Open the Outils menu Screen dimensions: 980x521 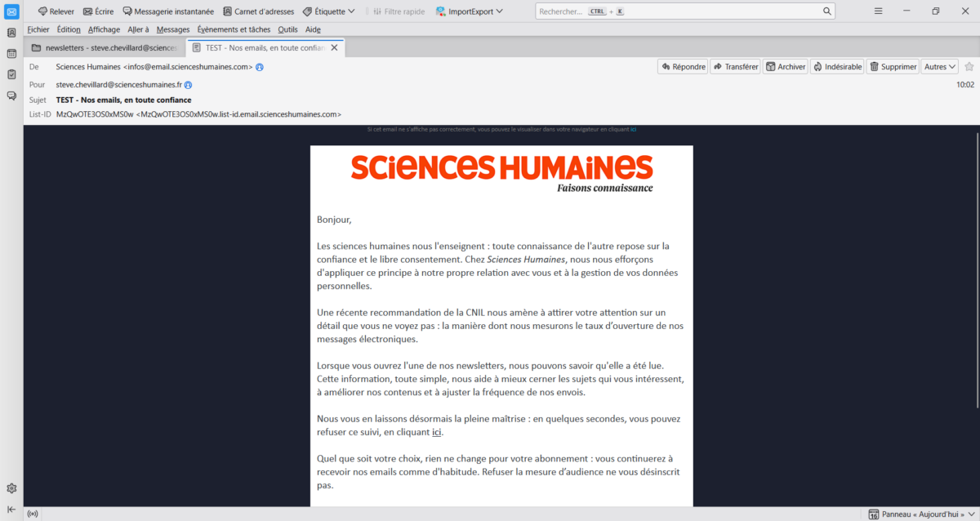287,29
